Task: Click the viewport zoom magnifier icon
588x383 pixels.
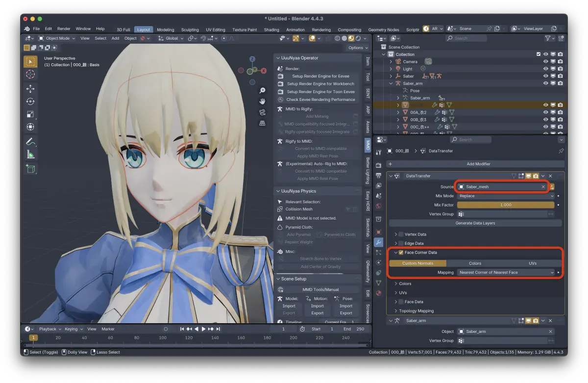Action: [263, 91]
